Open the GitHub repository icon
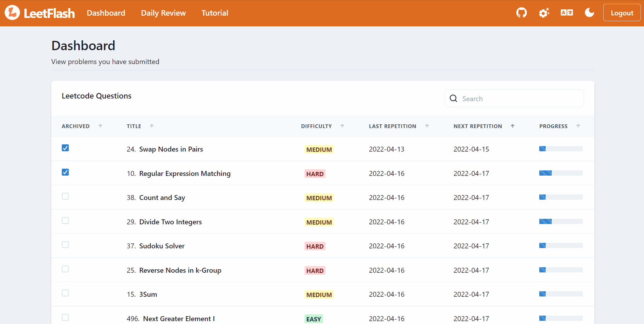The image size is (644, 324). (x=521, y=13)
